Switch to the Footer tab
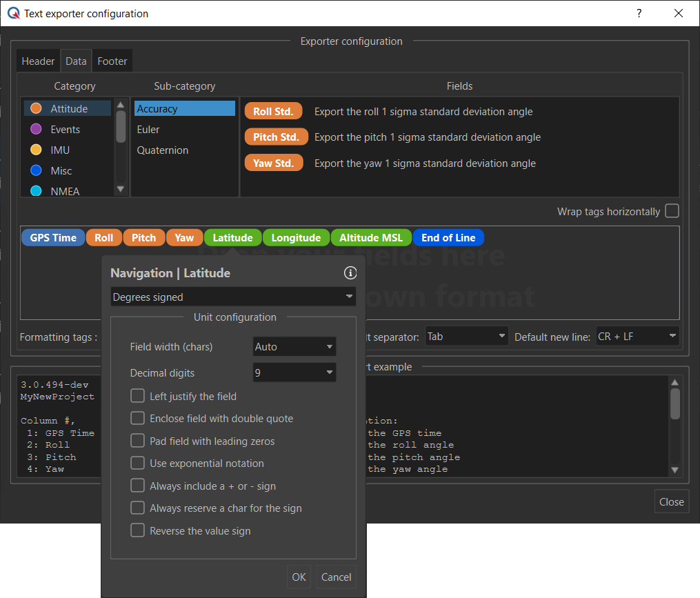This screenshot has height=598, width=700. click(112, 61)
